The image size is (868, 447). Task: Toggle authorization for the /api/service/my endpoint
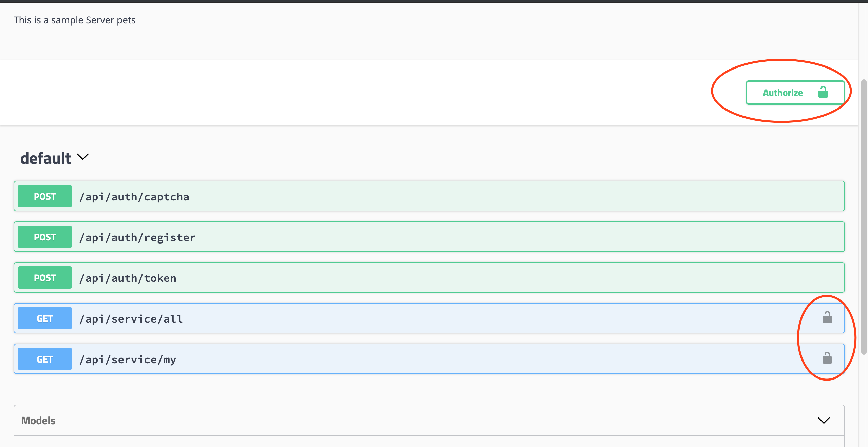(827, 358)
